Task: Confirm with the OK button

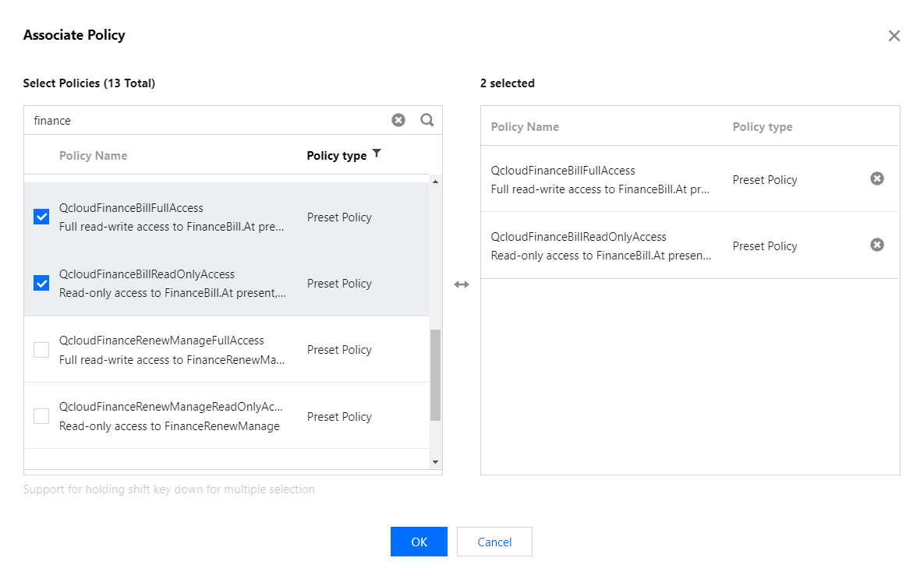Action: 419,542
